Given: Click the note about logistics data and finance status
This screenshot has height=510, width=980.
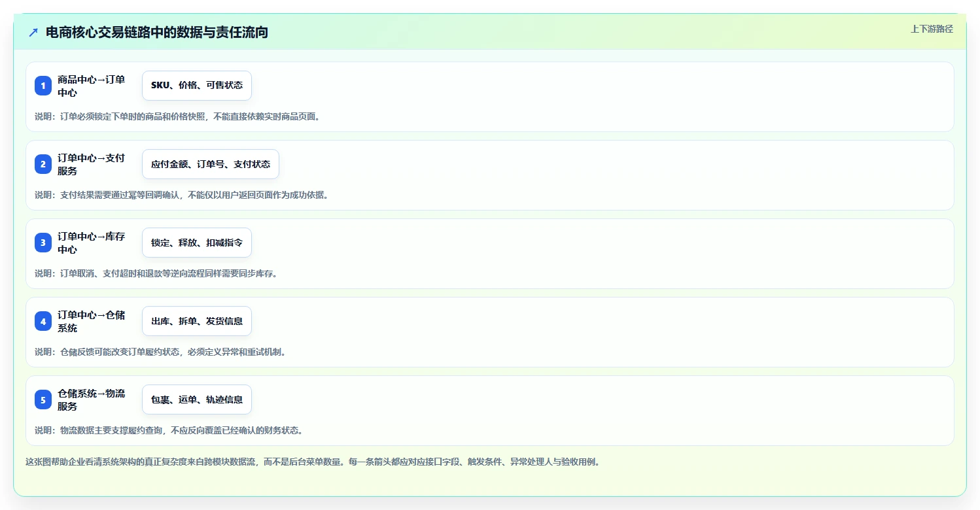Looking at the screenshot, I should coord(169,430).
